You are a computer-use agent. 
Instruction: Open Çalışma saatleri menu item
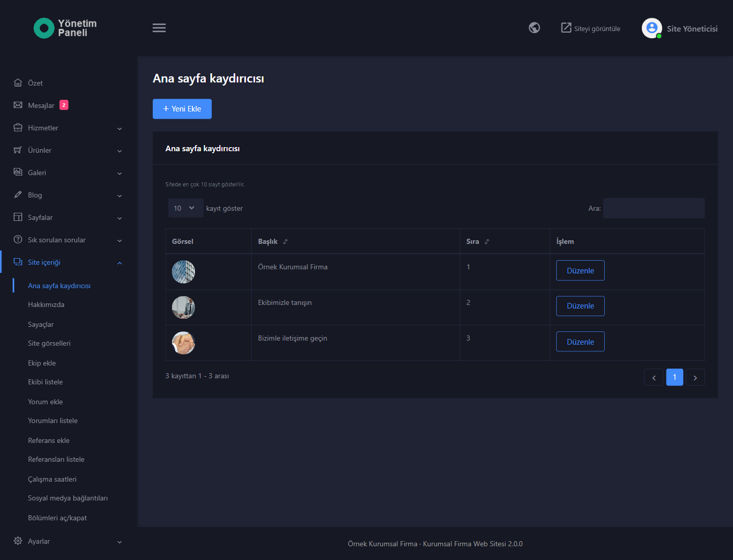click(52, 479)
